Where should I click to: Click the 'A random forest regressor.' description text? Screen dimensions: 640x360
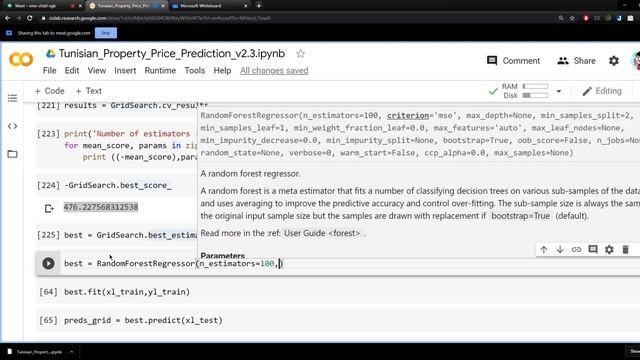coord(250,174)
